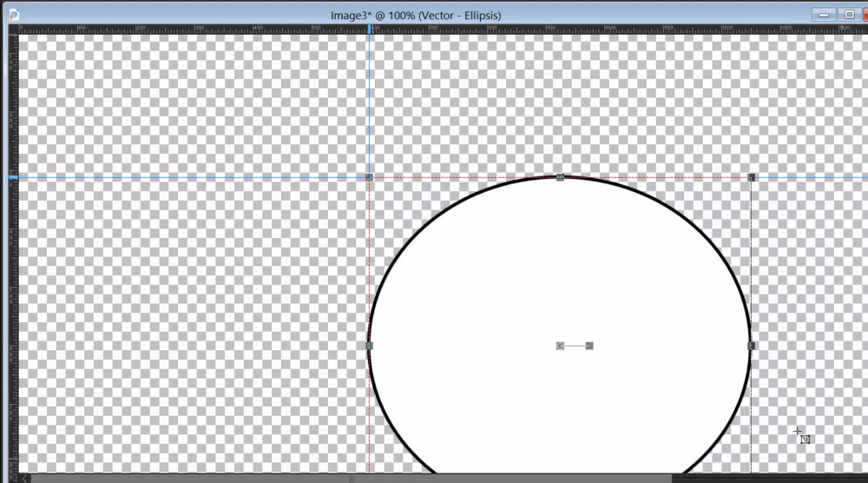The height and width of the screenshot is (483, 868).
Task: Click the Image3 title bar text
Action: (x=416, y=16)
